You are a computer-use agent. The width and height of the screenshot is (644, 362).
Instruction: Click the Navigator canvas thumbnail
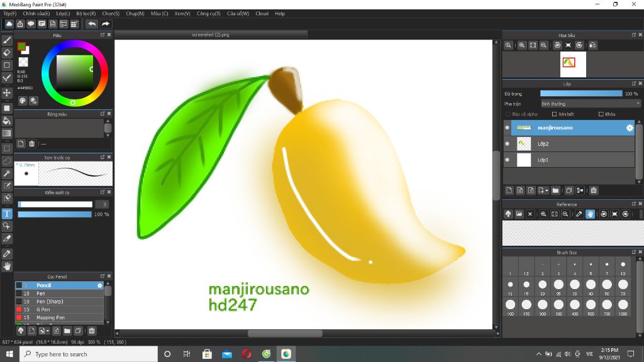point(572,65)
